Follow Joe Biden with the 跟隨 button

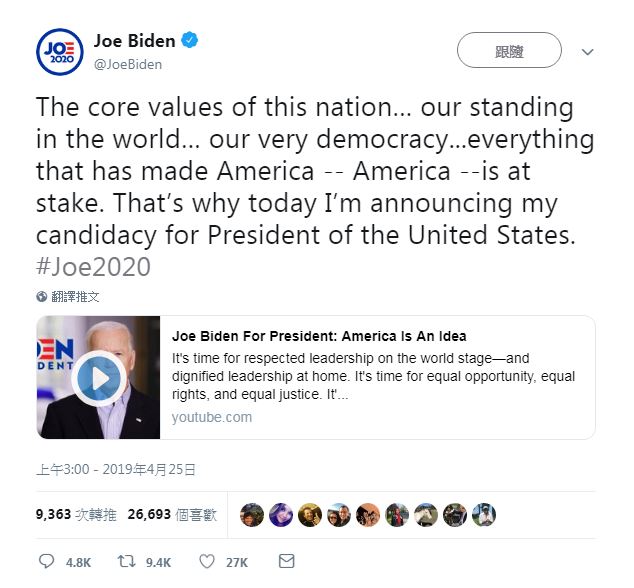[509, 50]
